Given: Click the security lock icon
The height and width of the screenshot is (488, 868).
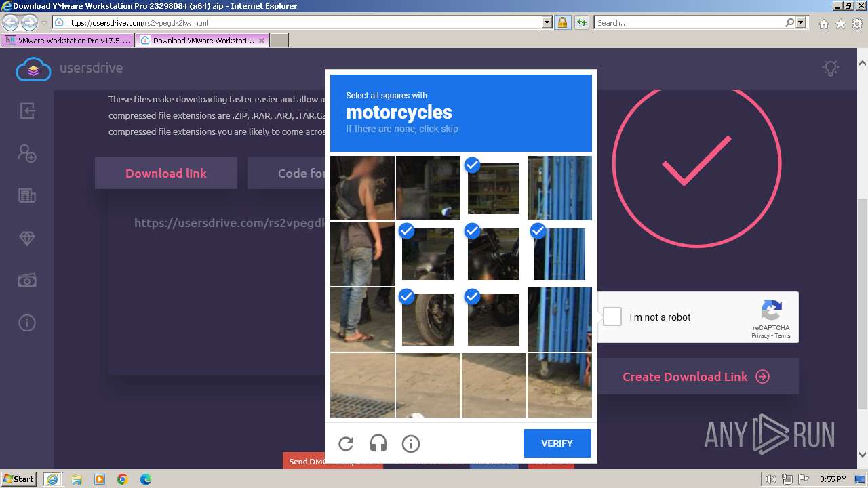Looking at the screenshot, I should (562, 23).
